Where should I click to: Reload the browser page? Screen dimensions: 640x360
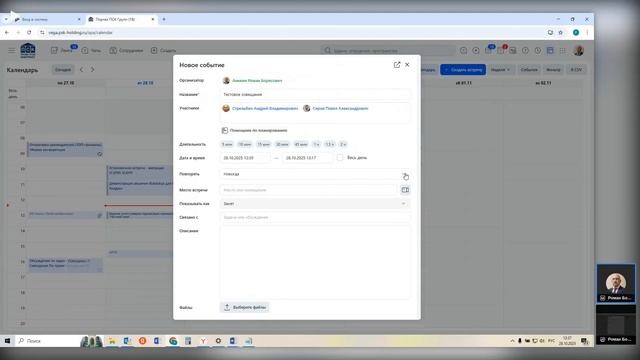click(x=29, y=32)
